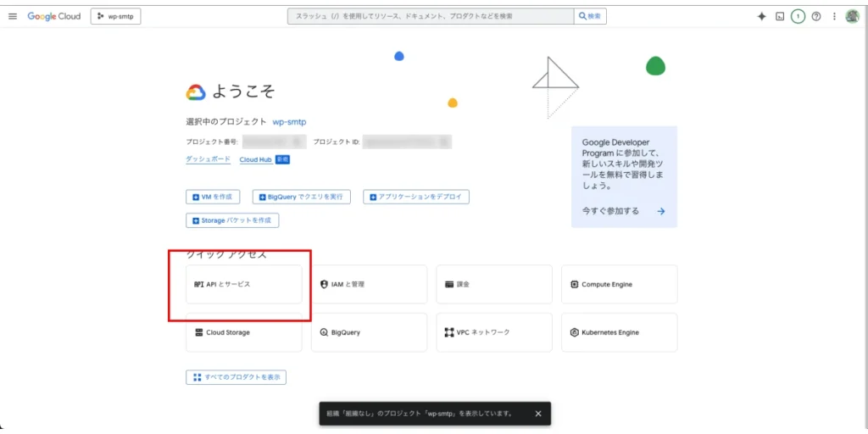Open notifications badge showing 1
Viewport: 868px width, 434px height.
click(x=798, y=16)
